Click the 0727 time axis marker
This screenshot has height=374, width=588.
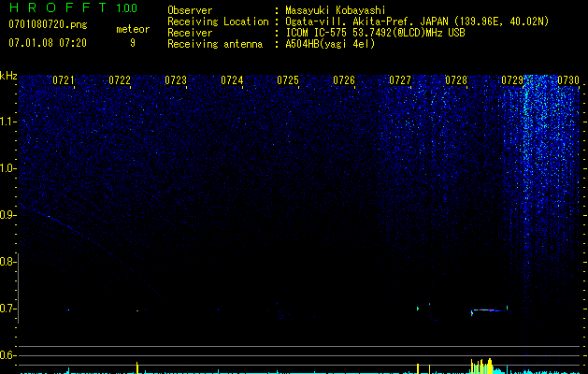[400, 80]
